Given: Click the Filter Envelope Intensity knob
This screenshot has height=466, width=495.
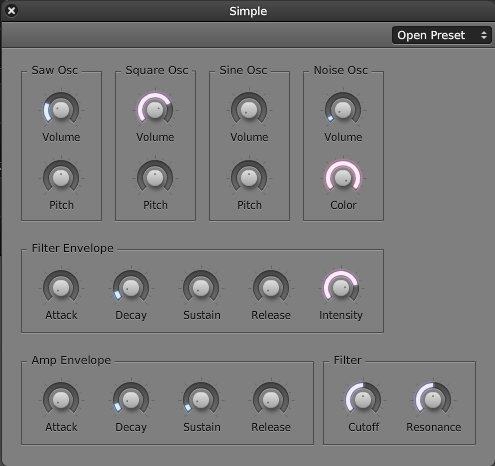Looking at the screenshot, I should (341, 288).
